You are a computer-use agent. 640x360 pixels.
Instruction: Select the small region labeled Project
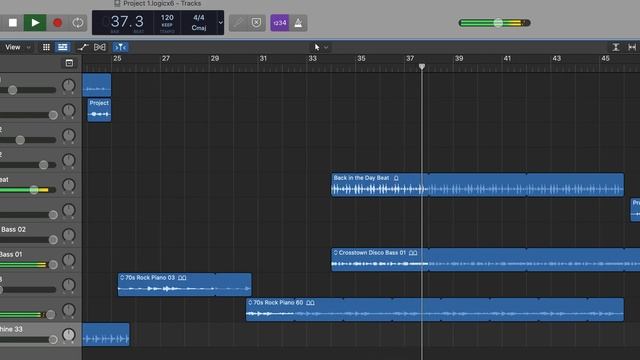pyautogui.click(x=99, y=110)
